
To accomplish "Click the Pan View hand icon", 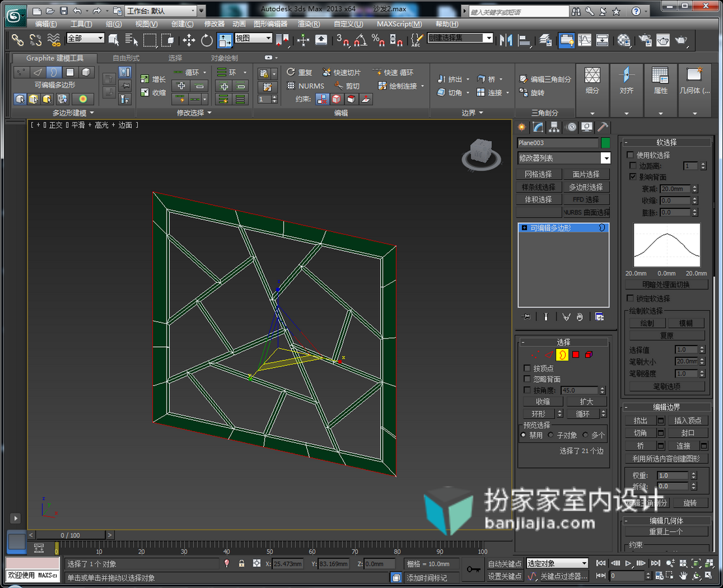I will [x=683, y=576].
